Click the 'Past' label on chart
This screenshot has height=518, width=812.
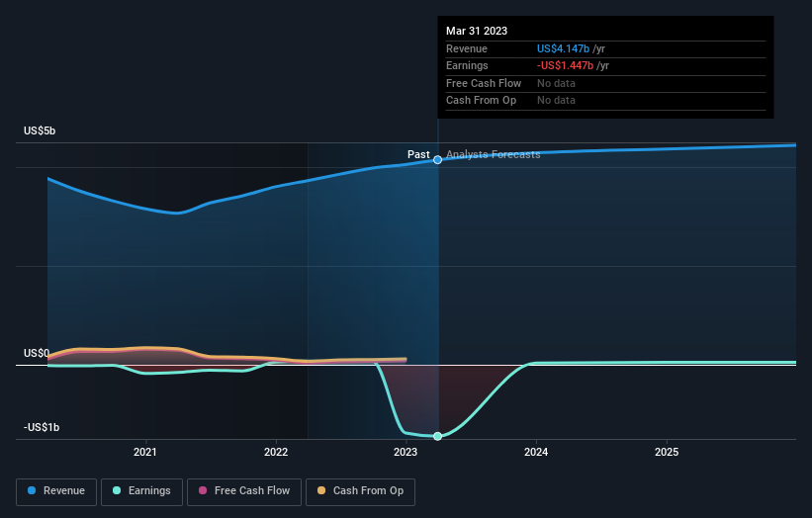pyautogui.click(x=418, y=154)
